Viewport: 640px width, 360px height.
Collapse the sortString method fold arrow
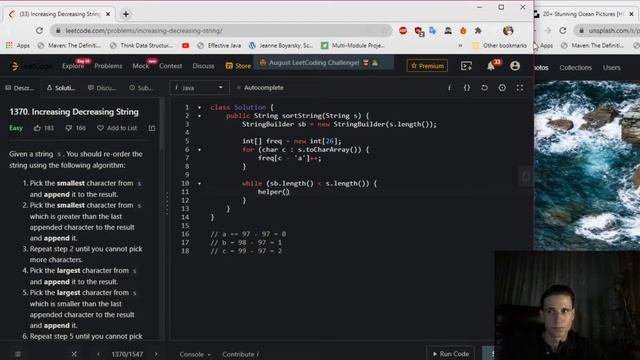click(200, 116)
